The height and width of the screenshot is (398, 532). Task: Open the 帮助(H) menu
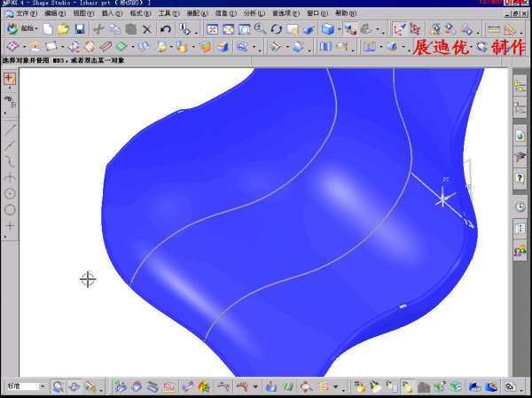coord(346,13)
